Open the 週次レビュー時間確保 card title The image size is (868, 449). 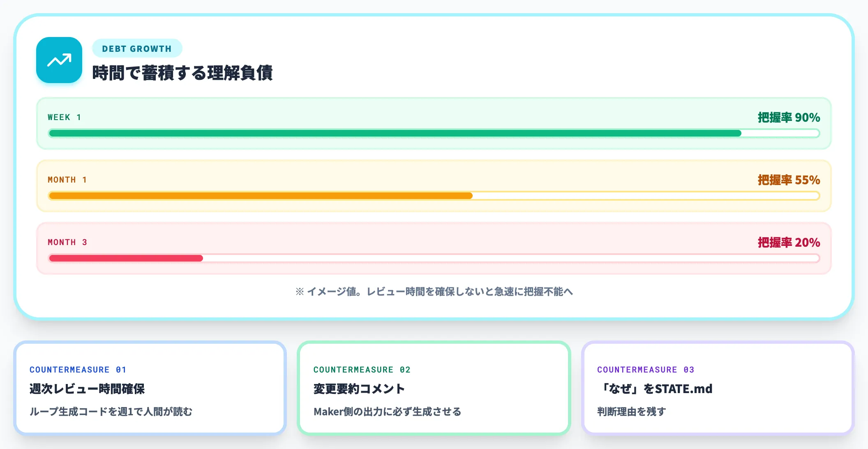87,389
